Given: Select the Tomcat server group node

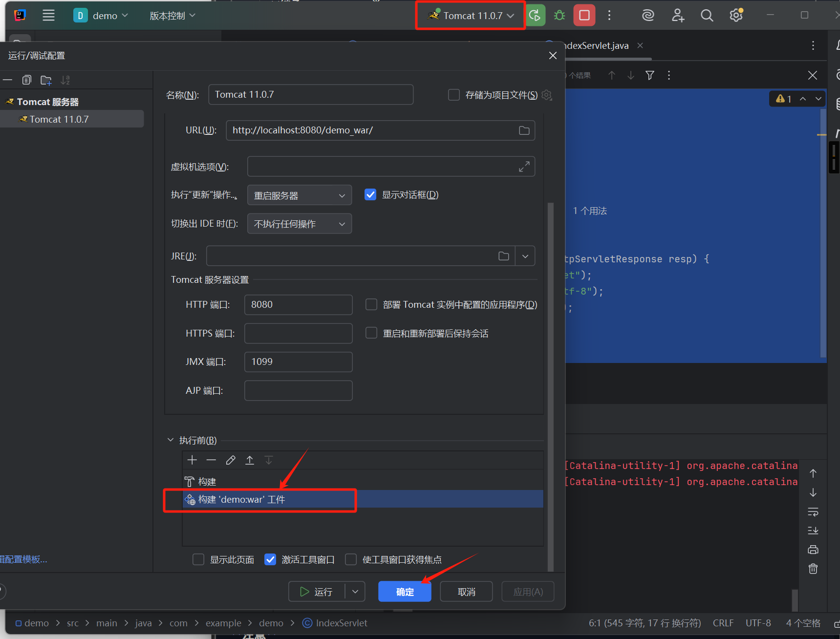Looking at the screenshot, I should point(47,102).
